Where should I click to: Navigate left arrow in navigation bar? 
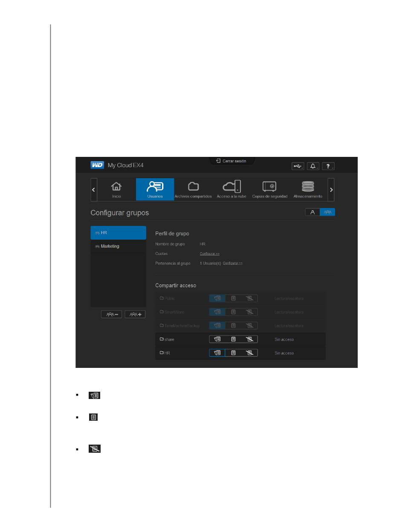94,189
